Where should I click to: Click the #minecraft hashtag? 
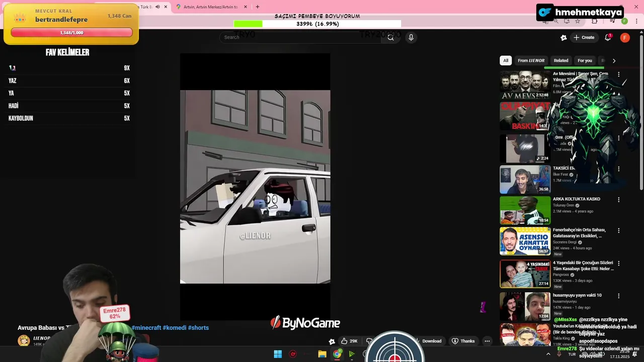[x=146, y=328]
